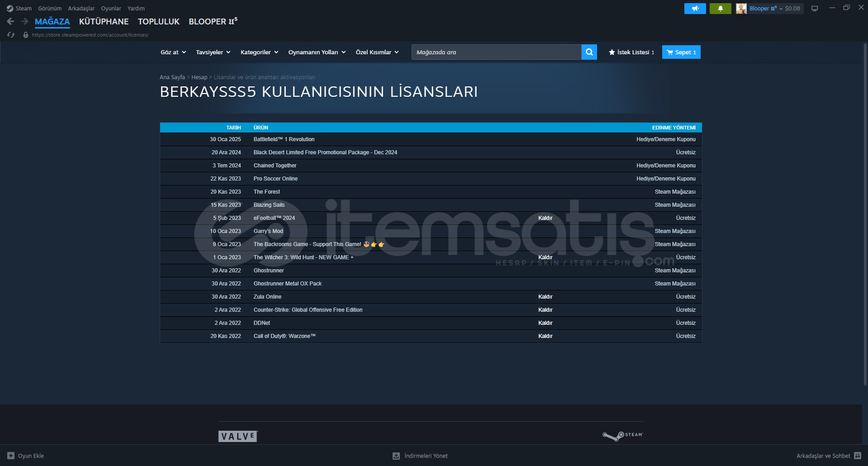Open the BLOOPER profile tab
This screenshot has width=868, height=466.
[x=213, y=21]
